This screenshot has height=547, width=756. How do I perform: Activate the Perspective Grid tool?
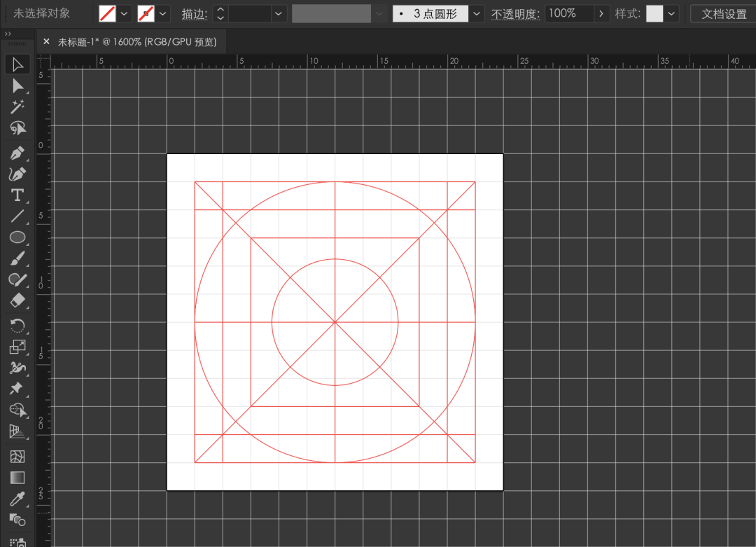point(17,431)
